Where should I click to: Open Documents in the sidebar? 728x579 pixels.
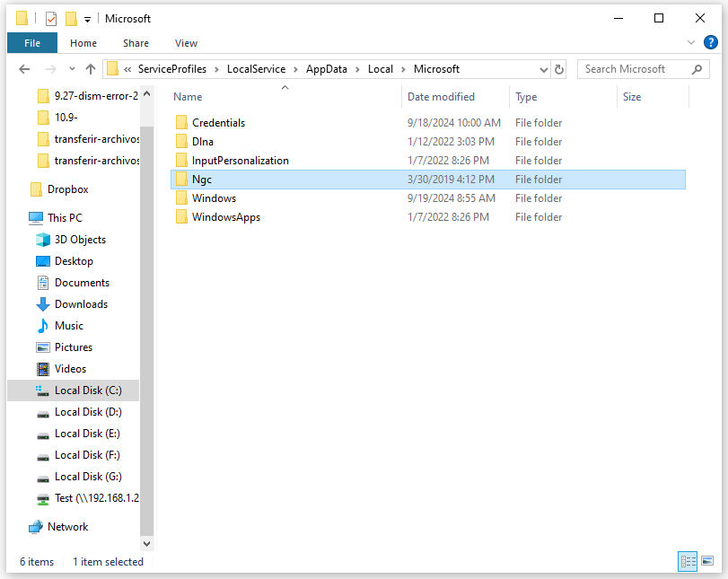click(x=73, y=283)
